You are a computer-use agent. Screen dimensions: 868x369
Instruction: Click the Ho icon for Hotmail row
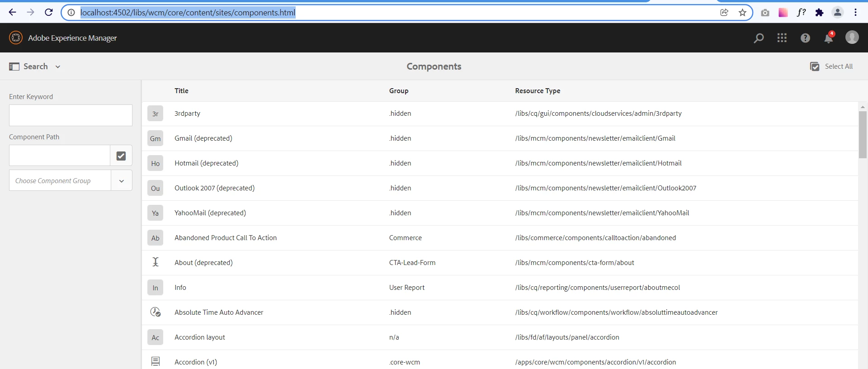click(x=155, y=163)
